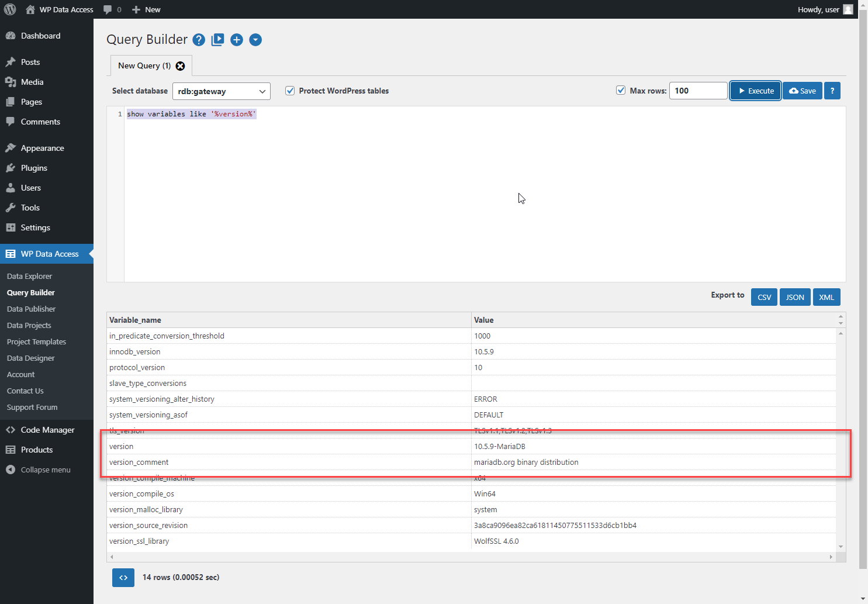Open the Query Builder help icon
This screenshot has width=868, height=604.
pos(199,40)
